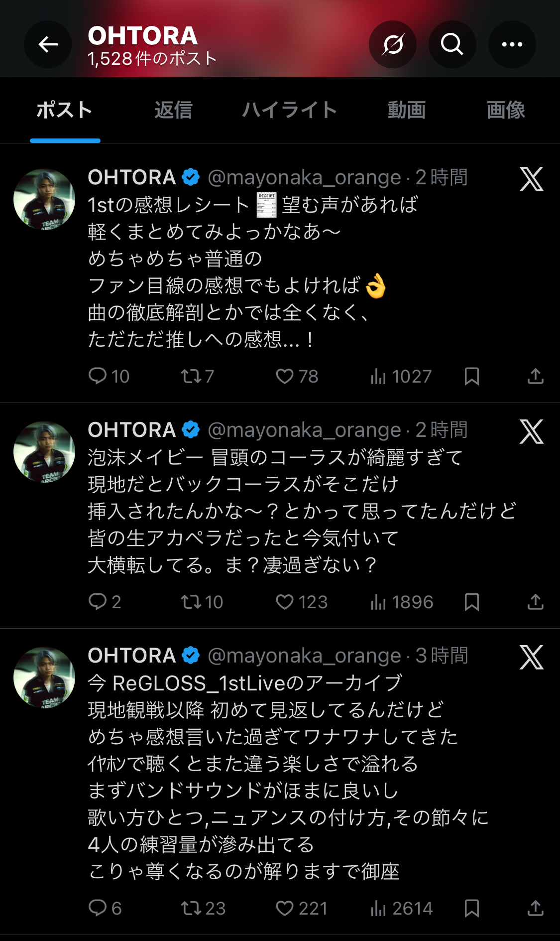
Task: Tap the Grok circle-slash icon in header
Action: click(x=393, y=45)
